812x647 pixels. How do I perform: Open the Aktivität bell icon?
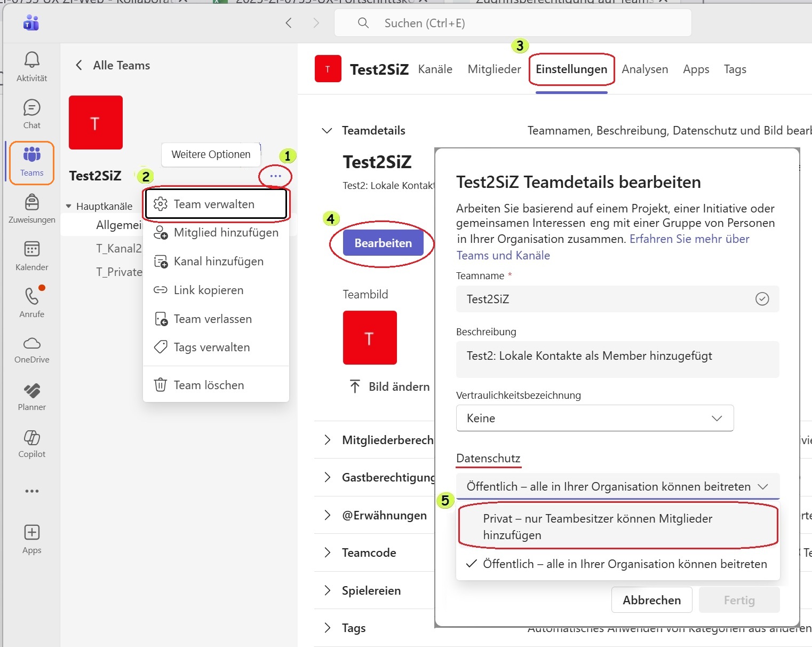tap(31, 60)
